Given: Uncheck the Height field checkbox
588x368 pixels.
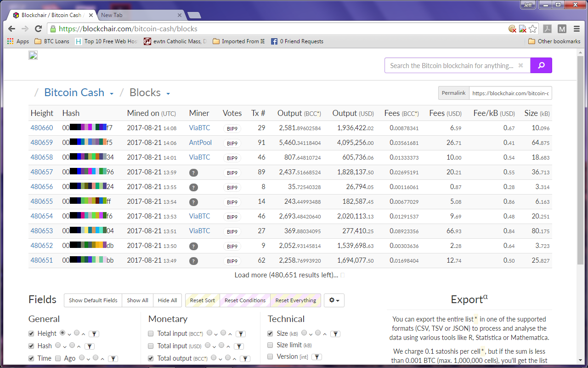Looking at the screenshot, I should click(31, 333).
